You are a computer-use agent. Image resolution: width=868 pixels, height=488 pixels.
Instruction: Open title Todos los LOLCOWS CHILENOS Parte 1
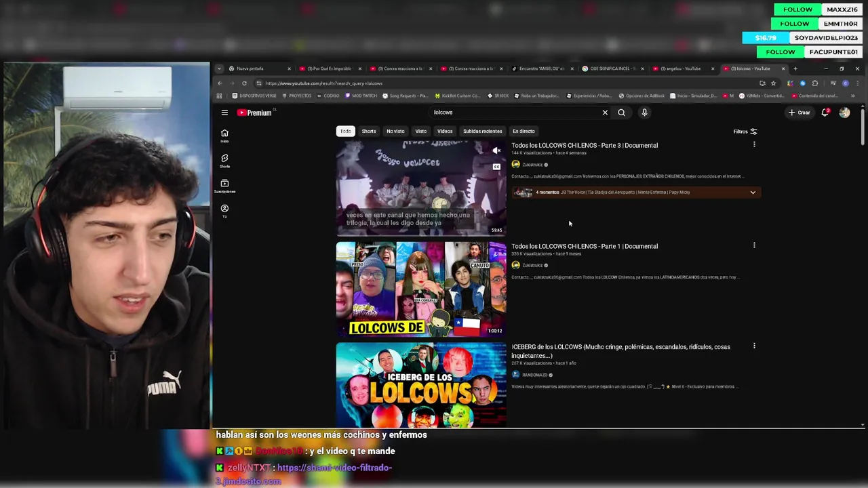coord(585,246)
